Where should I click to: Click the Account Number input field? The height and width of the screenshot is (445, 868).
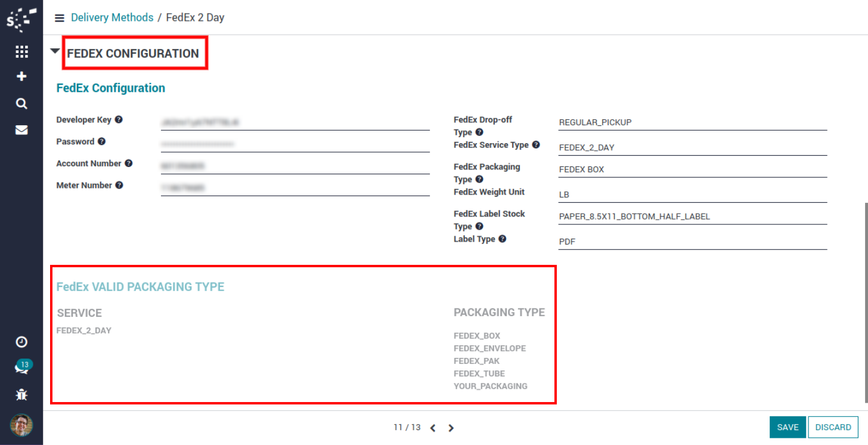(x=295, y=166)
